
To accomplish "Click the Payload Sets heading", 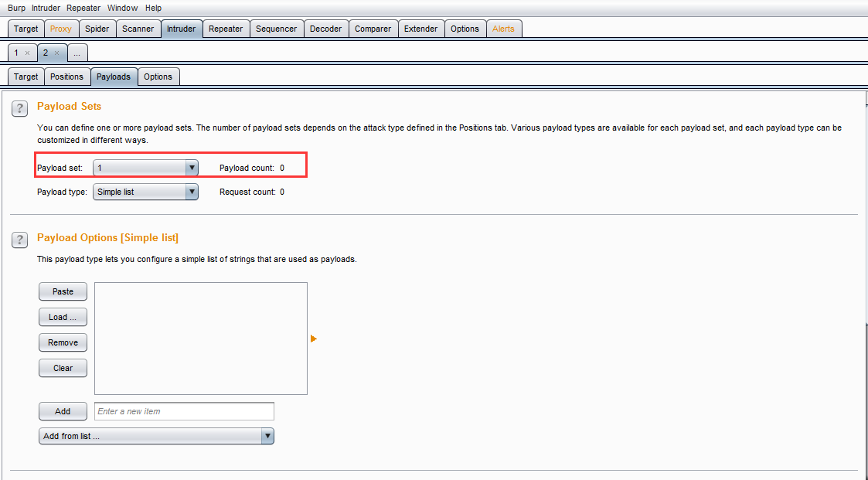I will tap(70, 107).
